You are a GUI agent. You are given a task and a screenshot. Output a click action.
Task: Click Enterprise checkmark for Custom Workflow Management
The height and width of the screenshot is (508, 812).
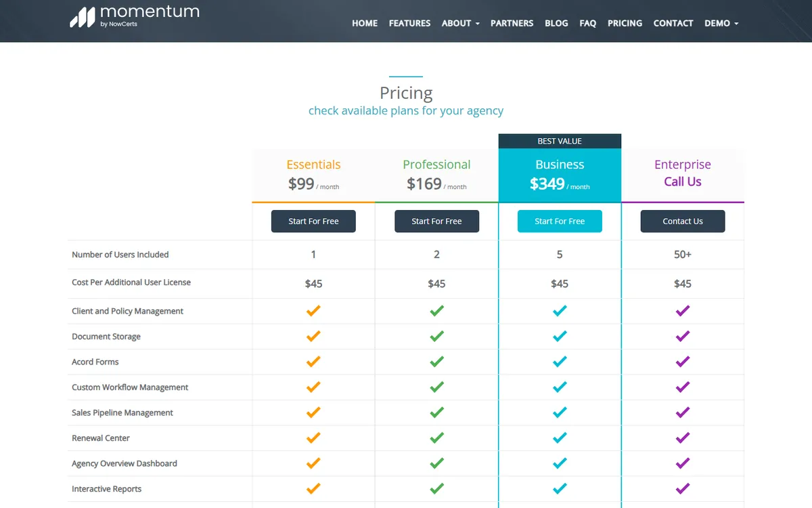tap(683, 387)
